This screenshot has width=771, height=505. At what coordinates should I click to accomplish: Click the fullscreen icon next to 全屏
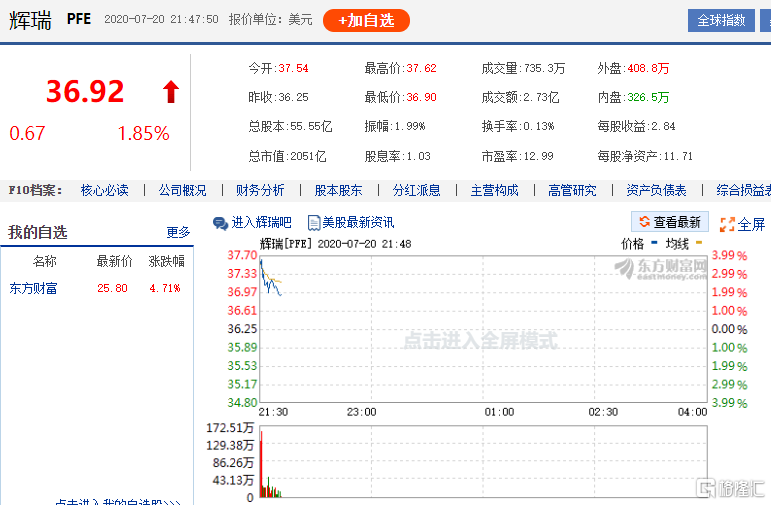pos(727,224)
